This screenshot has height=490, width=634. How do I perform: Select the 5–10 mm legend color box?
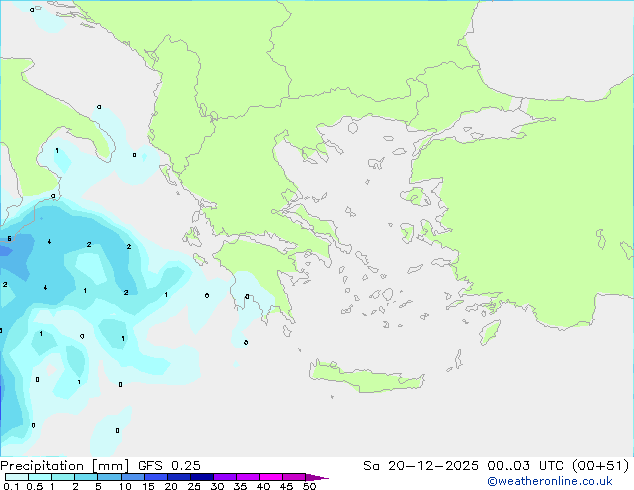(109, 477)
